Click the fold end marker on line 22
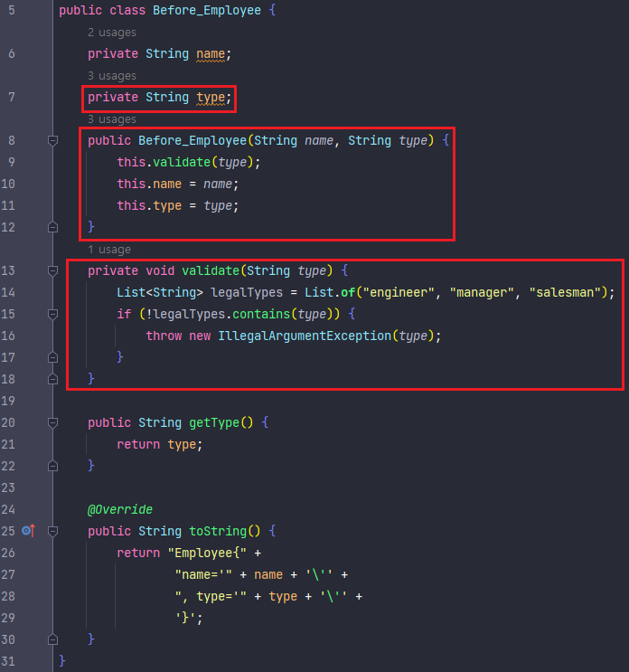Screen dimensions: 629x672 tap(52, 467)
